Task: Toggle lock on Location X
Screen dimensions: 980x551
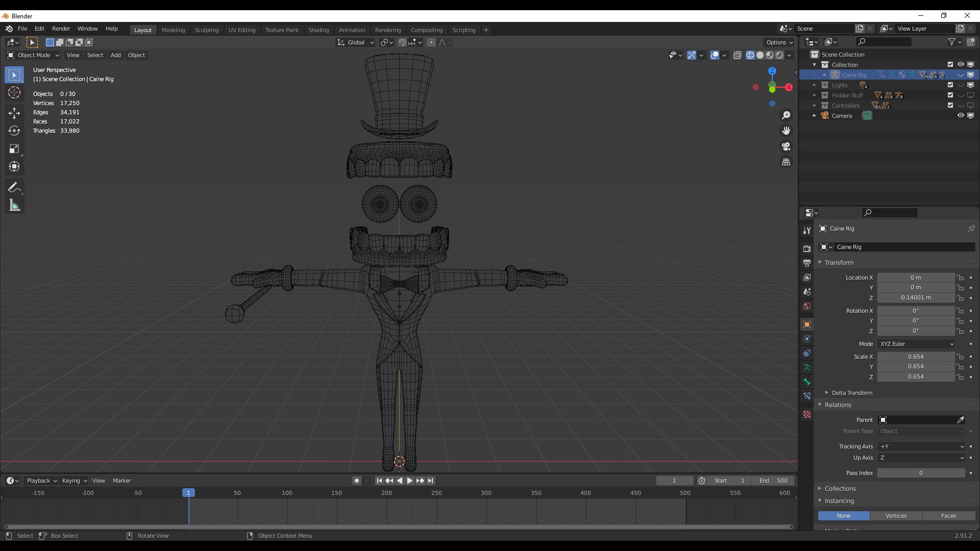Action: (961, 278)
